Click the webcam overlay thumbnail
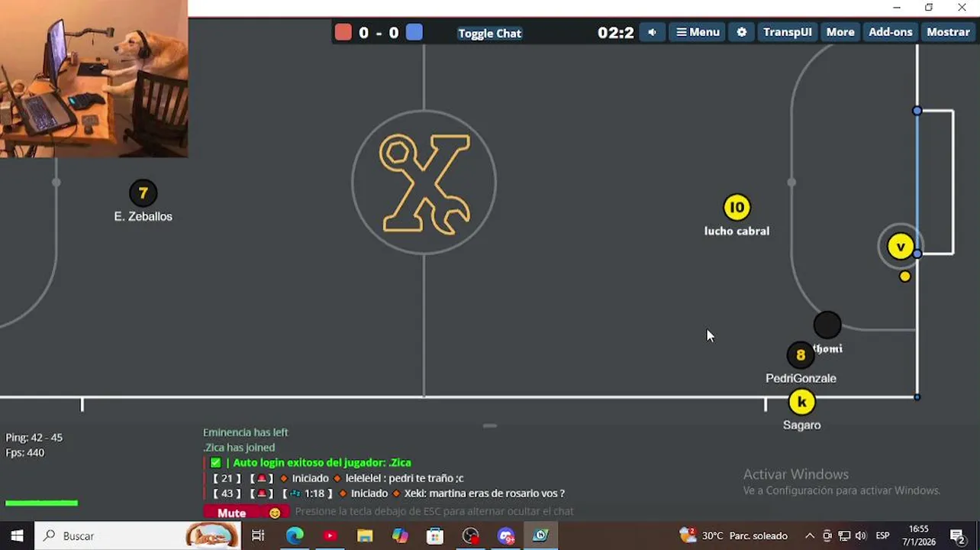Image resolution: width=980 pixels, height=550 pixels. click(94, 79)
